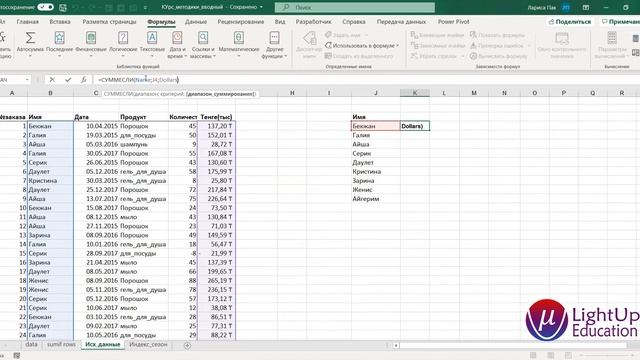
Task: Expand the Quick Access Toolbar customize arrow
Action: [x=145, y=7]
